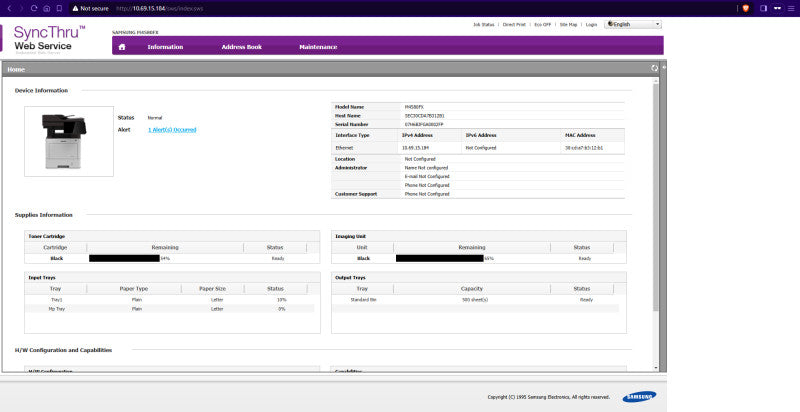Select the Standard Bin row name

(363, 300)
